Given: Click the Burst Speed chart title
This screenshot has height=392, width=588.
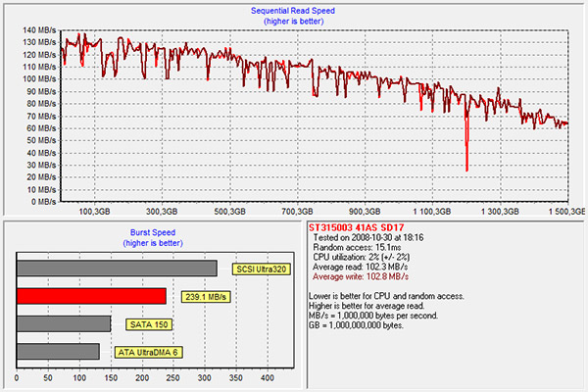Looking at the screenshot, I should [153, 232].
